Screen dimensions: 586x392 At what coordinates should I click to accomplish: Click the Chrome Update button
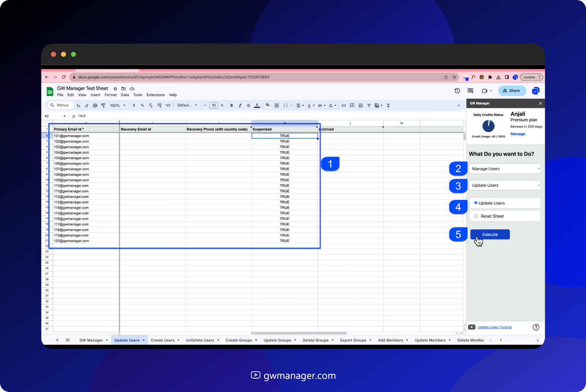click(x=531, y=77)
